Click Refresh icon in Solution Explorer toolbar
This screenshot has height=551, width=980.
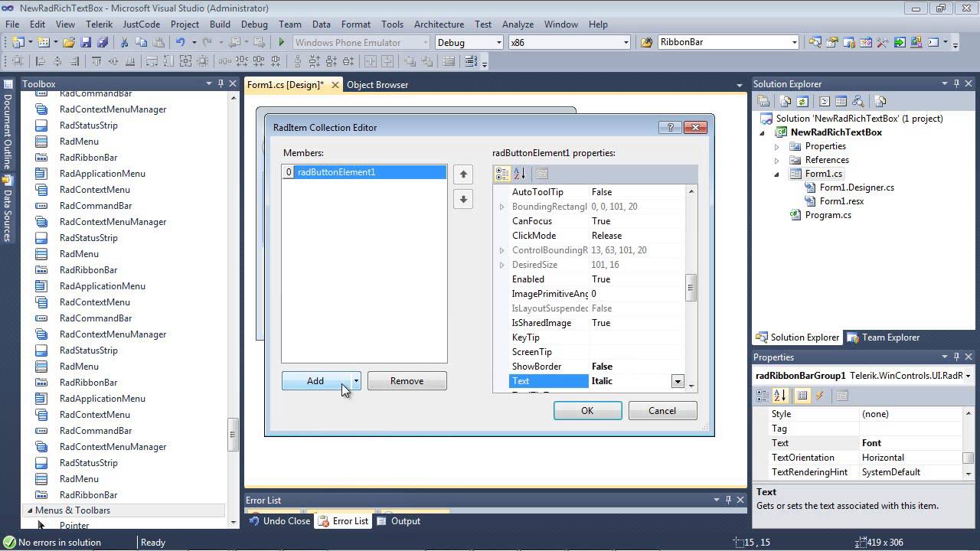tap(802, 101)
